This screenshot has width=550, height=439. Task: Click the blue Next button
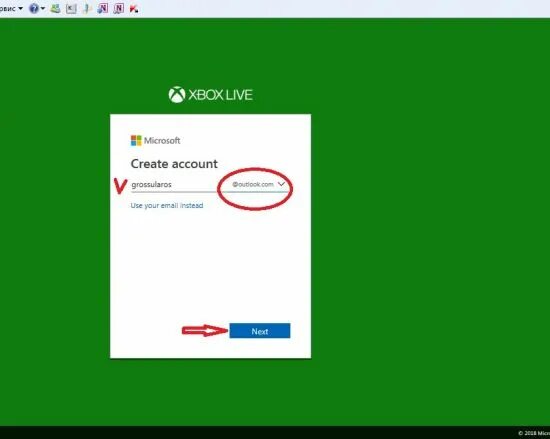[x=260, y=331]
